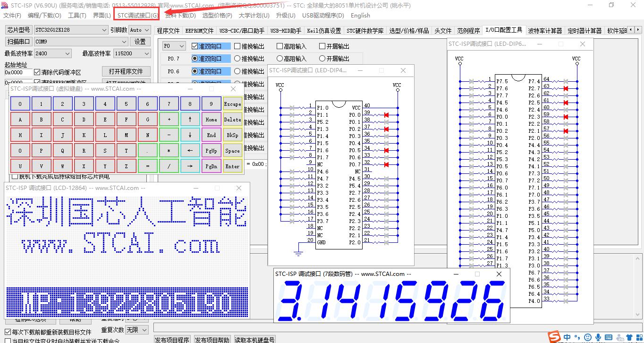
Task: Open the IME toolbox grid icon
Action: [x=639, y=337]
